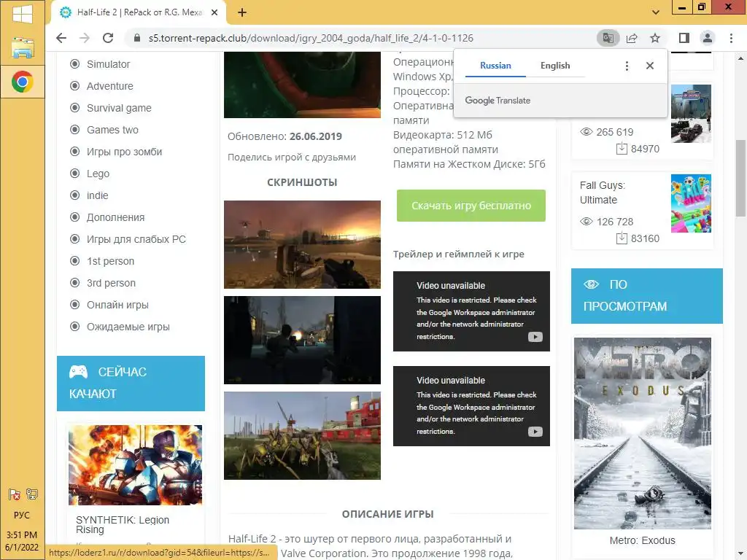Open third screenshot with antlion creatures
Image resolution: width=747 pixels, height=560 pixels.
(302, 436)
